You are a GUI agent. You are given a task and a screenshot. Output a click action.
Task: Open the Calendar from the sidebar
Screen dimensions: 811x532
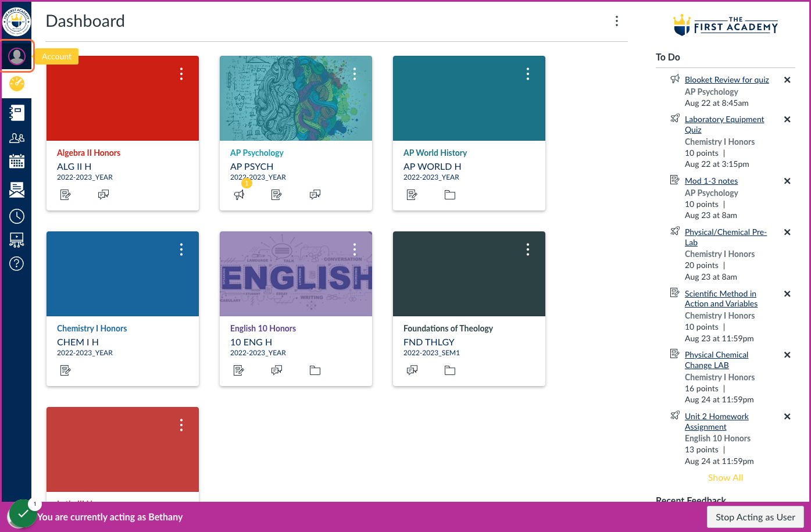click(x=17, y=161)
